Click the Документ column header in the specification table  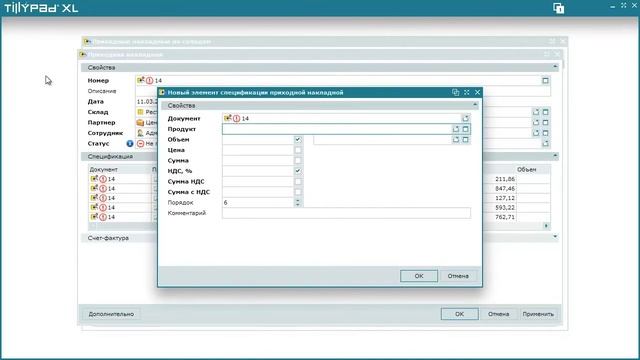(x=120, y=169)
